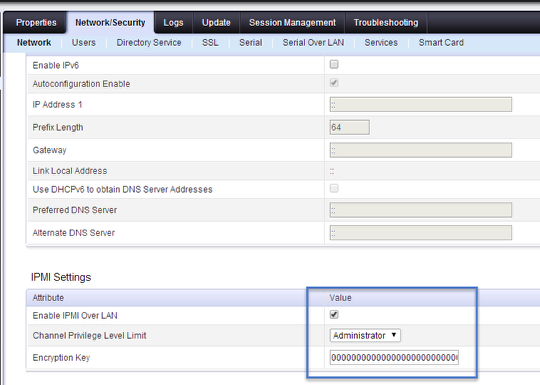Switch to the Logs tab
This screenshot has width=540, height=385.
(173, 23)
